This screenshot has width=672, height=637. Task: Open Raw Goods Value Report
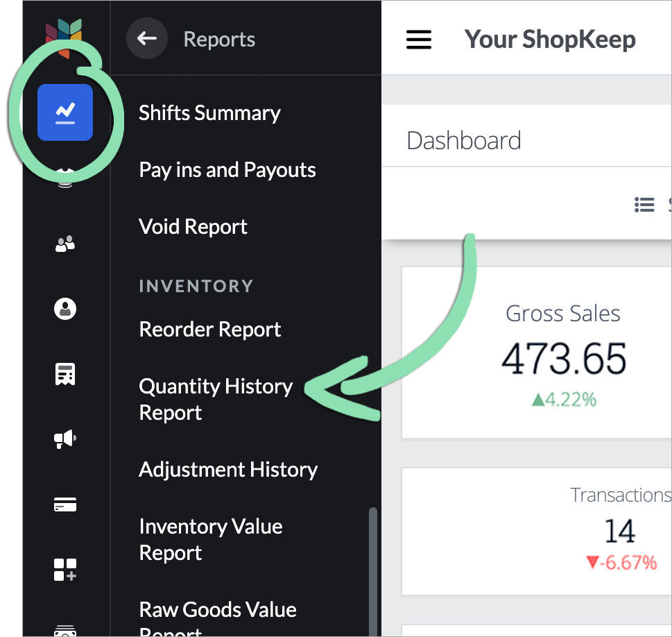coord(218,620)
